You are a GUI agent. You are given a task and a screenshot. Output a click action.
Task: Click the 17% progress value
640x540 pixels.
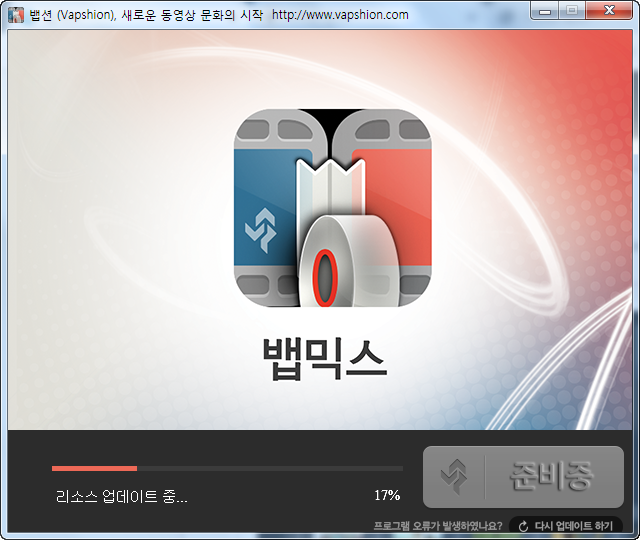coord(387,496)
